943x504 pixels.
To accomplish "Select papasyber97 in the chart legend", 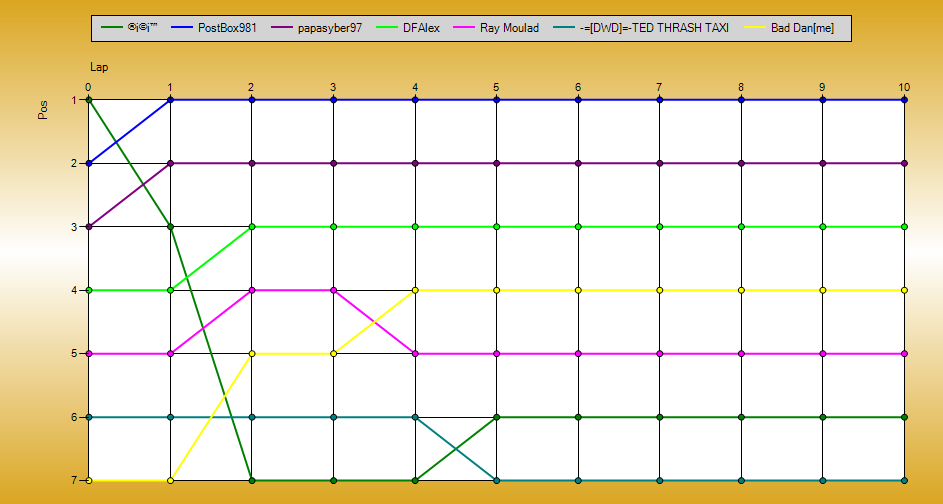I will [x=331, y=28].
